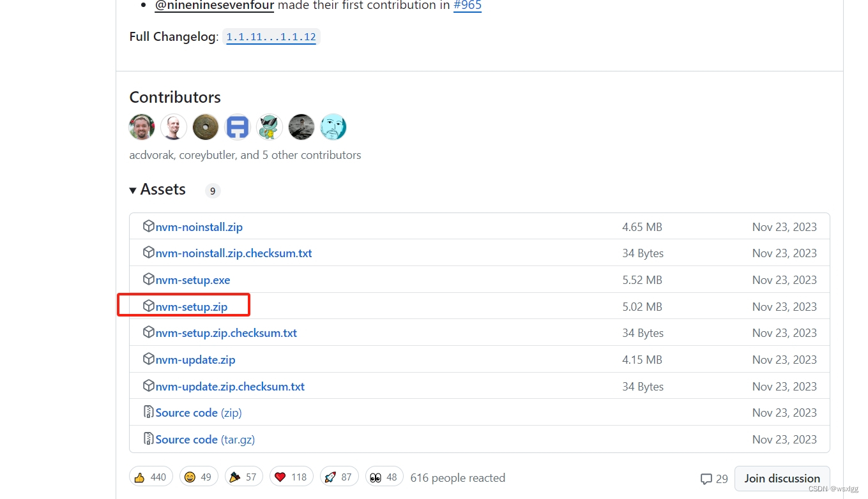Download nvm-noinstall.zip.checksum.txt
Image resolution: width=868 pixels, height=499 pixels.
234,253
